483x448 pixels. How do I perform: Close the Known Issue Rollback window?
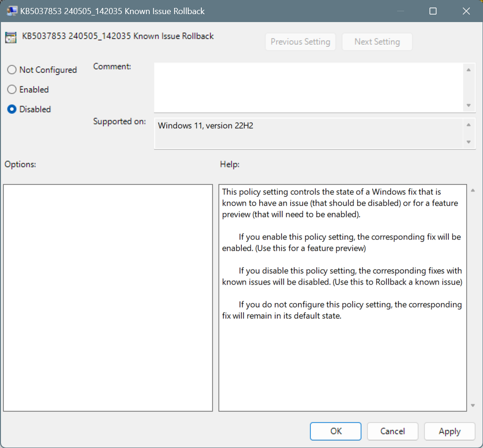pyautogui.click(x=466, y=11)
